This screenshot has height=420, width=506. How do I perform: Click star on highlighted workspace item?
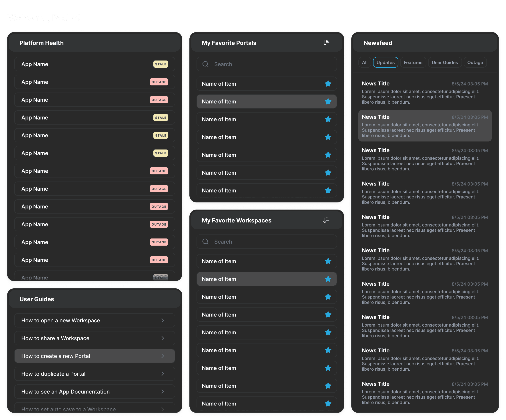tap(328, 279)
